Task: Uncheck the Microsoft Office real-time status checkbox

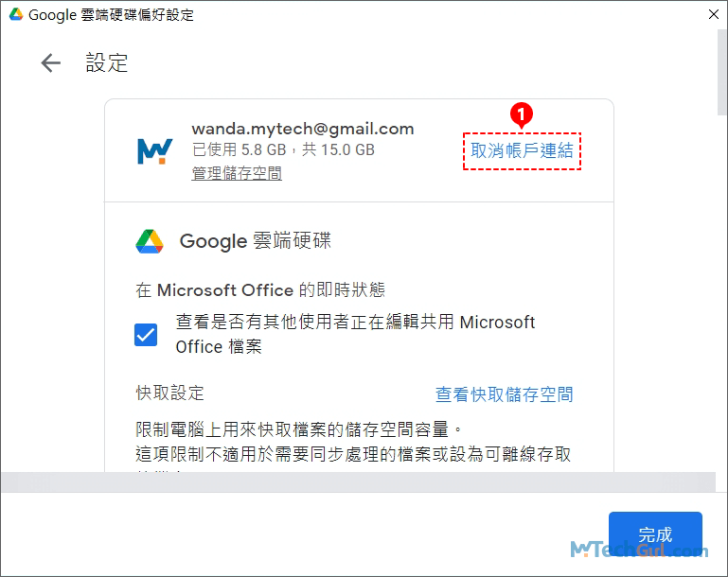Action: tap(146, 335)
